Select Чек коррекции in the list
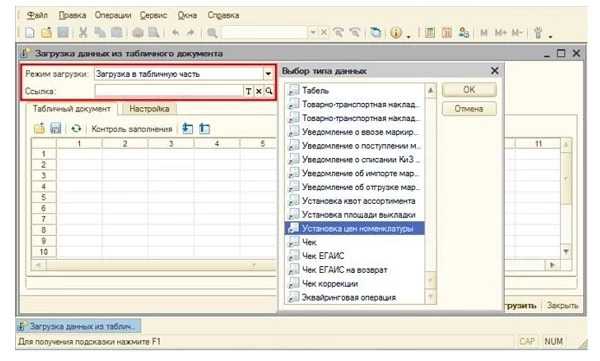 pos(355,284)
